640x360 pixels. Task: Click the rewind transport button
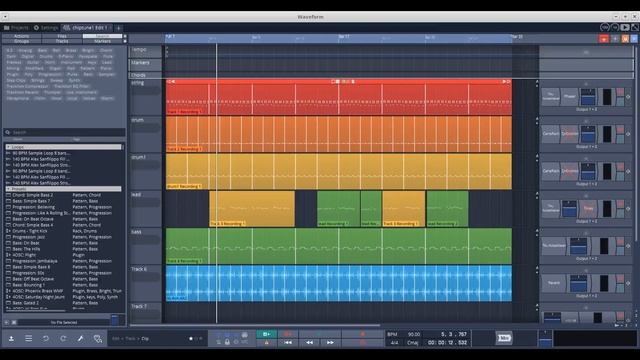tap(309, 343)
